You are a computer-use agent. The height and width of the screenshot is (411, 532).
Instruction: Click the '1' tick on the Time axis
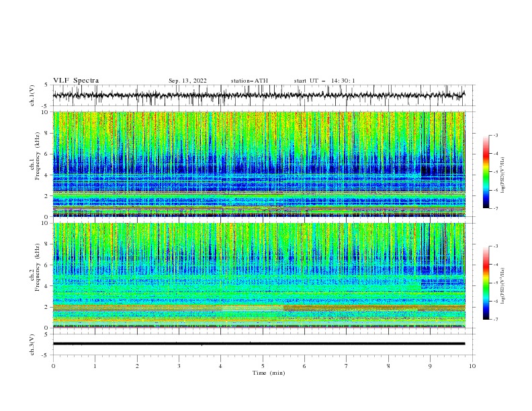(x=95, y=366)
